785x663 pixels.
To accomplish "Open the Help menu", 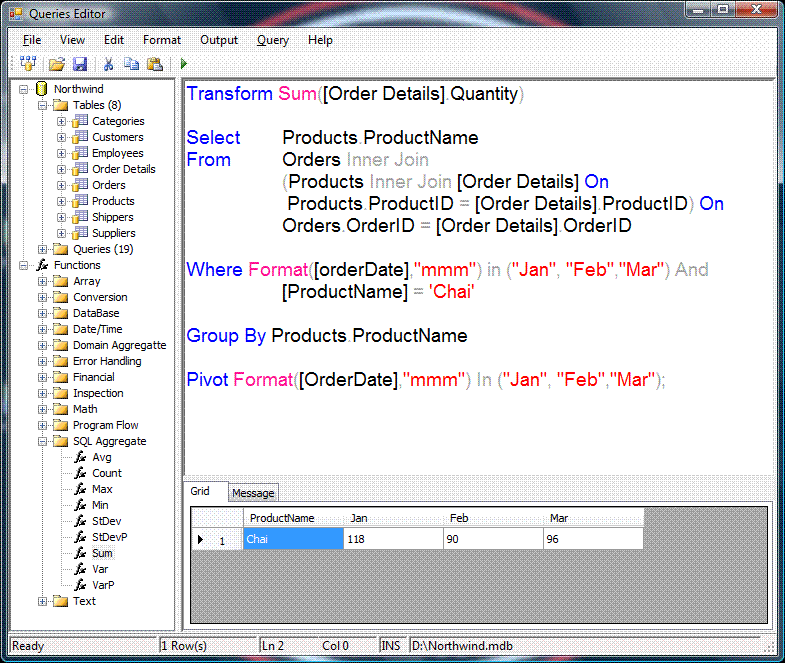I will pos(320,40).
